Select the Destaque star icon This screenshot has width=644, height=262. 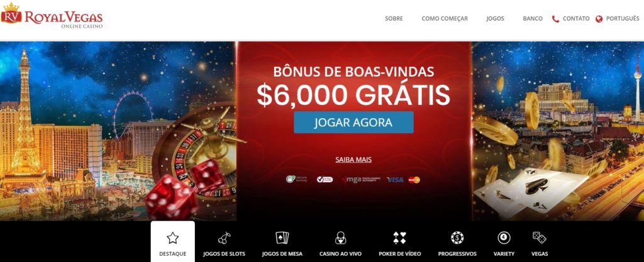(x=172, y=237)
